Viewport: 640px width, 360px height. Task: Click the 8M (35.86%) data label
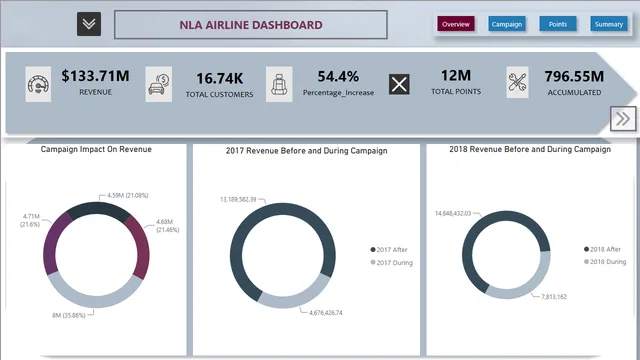pos(69,316)
